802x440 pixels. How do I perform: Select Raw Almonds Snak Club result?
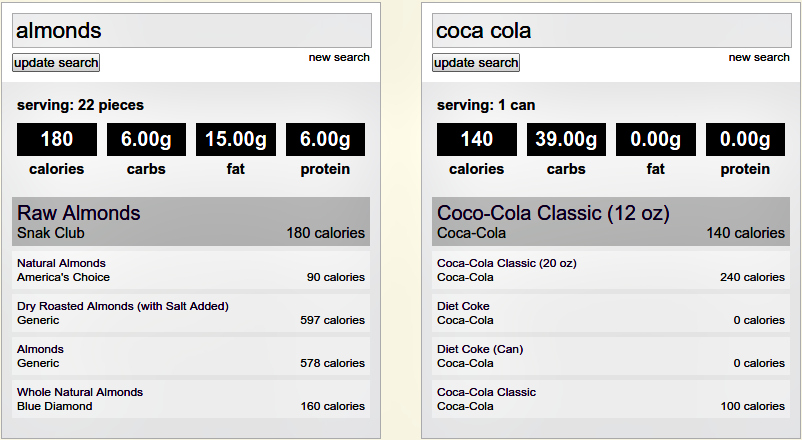point(191,222)
